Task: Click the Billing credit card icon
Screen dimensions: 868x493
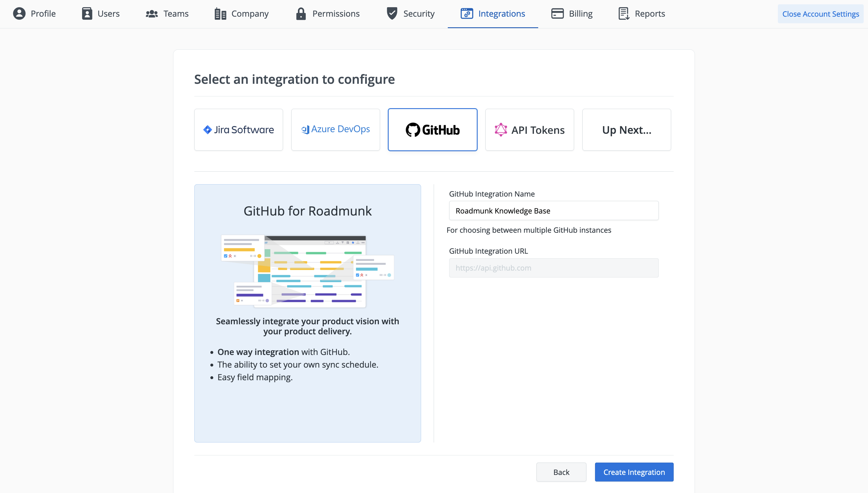Action: [557, 13]
